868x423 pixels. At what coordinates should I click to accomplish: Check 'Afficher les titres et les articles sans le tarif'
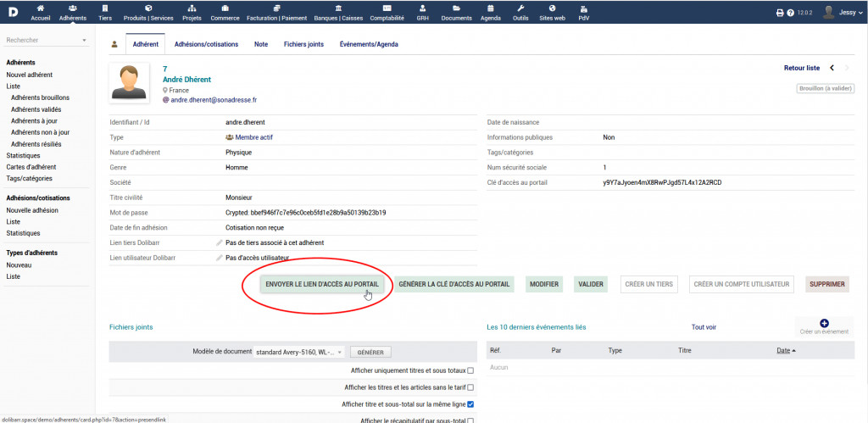coord(470,387)
